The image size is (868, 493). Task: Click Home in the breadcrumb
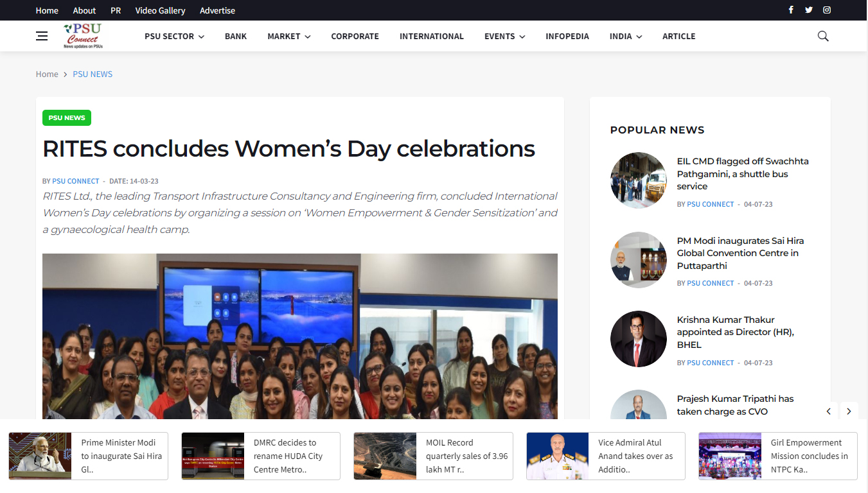click(47, 74)
